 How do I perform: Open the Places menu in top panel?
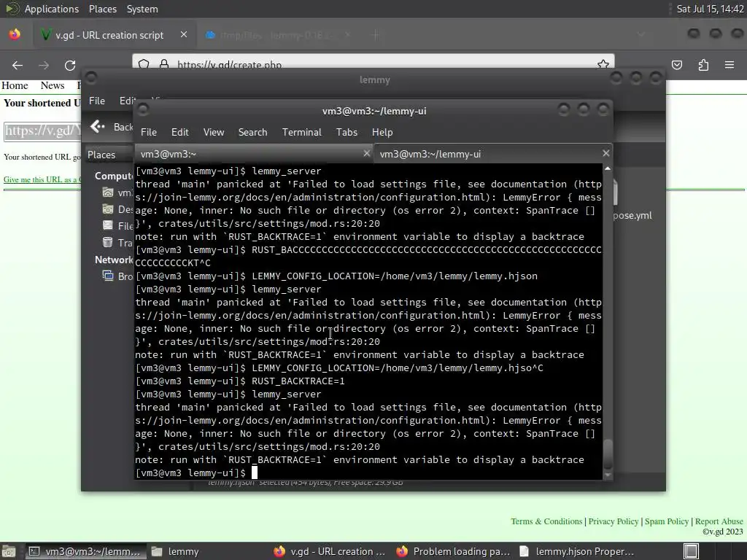pos(102,9)
